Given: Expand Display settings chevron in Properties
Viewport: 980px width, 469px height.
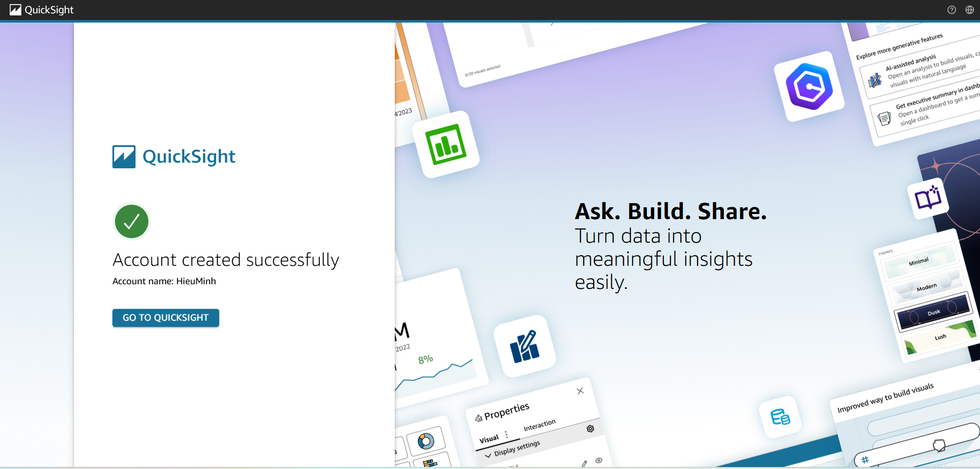Looking at the screenshot, I should pos(488,455).
